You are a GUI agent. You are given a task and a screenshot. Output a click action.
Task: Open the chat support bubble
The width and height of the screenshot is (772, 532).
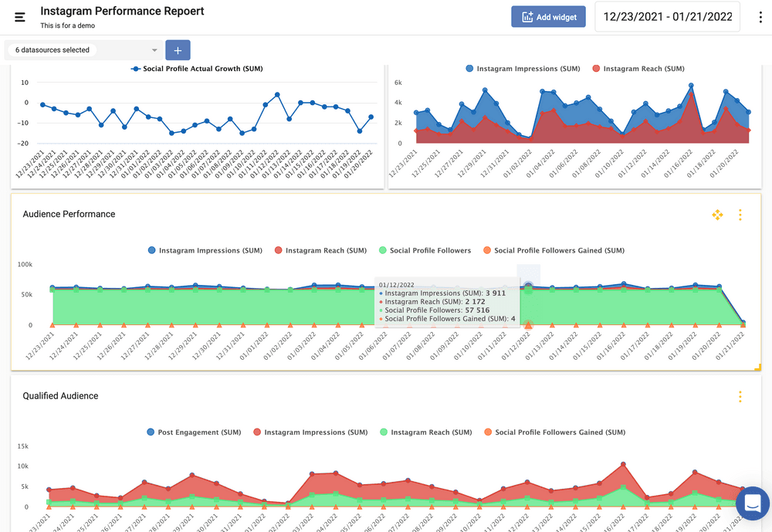pos(752,503)
